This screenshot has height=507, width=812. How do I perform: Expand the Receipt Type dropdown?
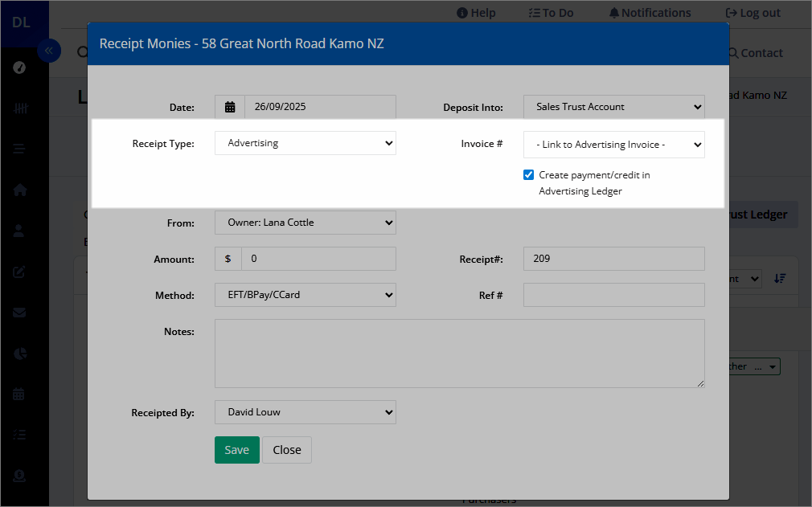point(306,143)
